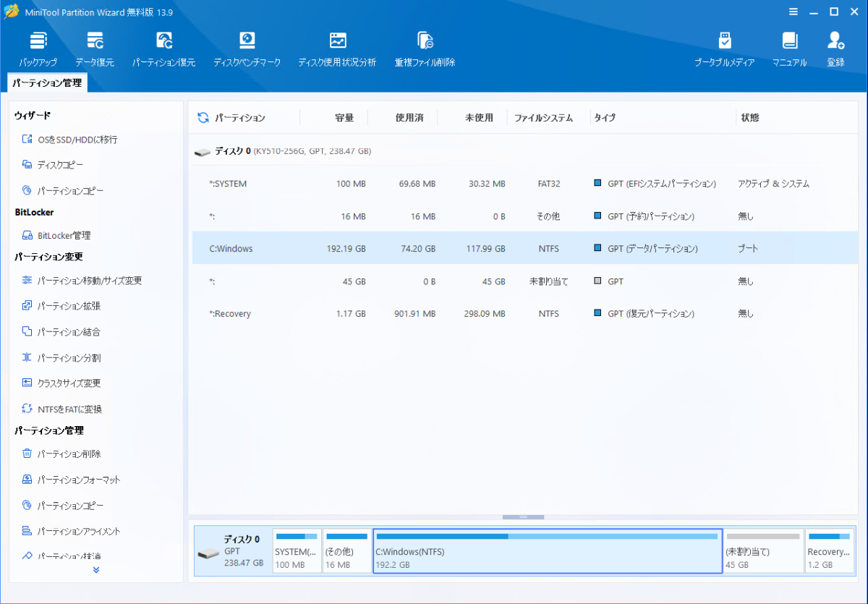Screen dimensions: 868x604
Task: Sort by 状態 column header
Action: point(750,118)
